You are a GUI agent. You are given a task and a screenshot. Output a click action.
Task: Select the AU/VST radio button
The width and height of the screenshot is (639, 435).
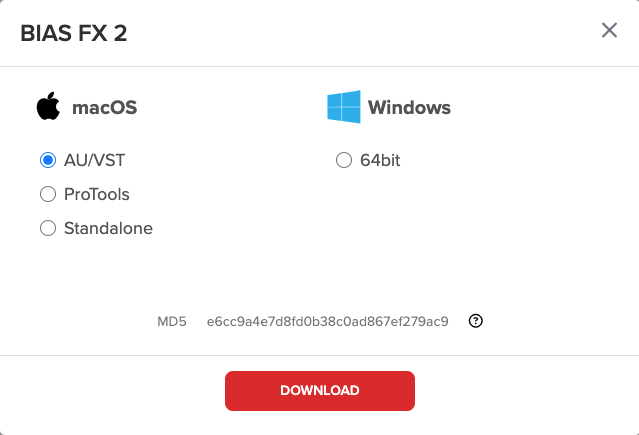pyautogui.click(x=48, y=160)
